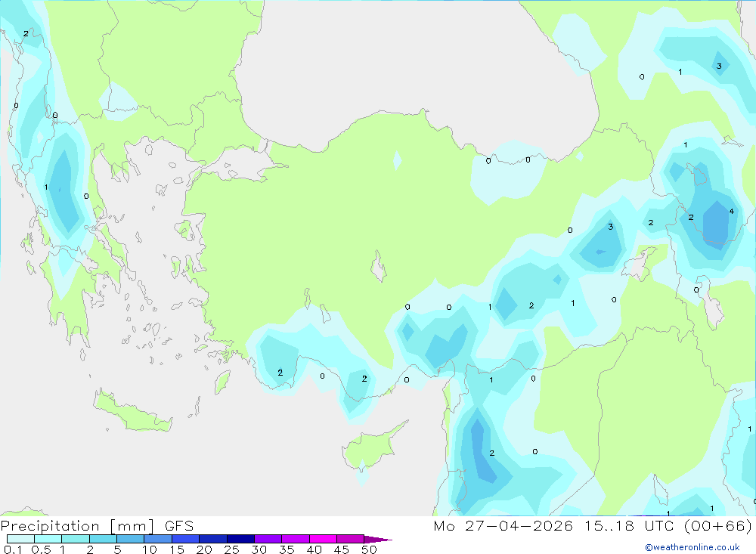Click the legend label '50'
Viewport: 756px width, 554px height.
pyautogui.click(x=369, y=549)
